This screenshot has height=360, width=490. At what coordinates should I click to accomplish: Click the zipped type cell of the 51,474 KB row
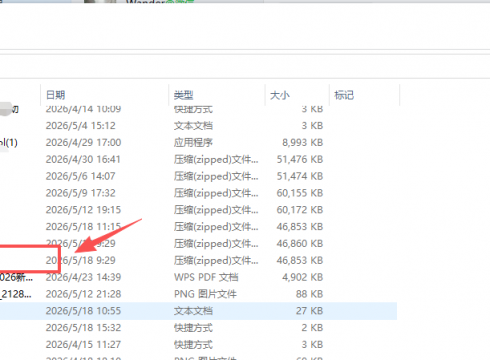pyautogui.click(x=216, y=176)
